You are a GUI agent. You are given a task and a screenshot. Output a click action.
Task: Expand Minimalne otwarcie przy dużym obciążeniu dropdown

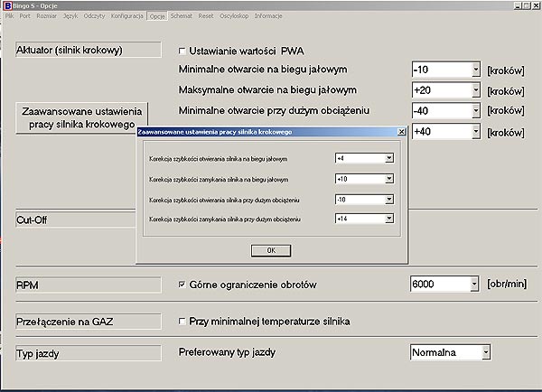point(476,111)
